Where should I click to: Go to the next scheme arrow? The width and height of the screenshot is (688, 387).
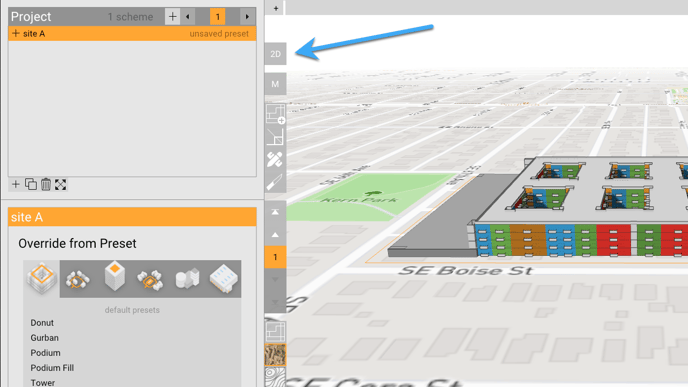click(x=247, y=17)
